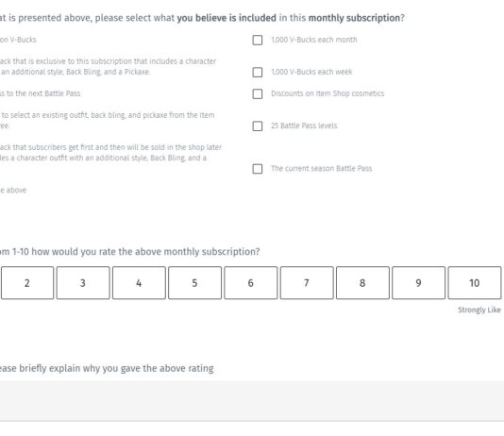Check 'The current season Battle Pass' box
The width and height of the screenshot is (504, 436).
click(x=257, y=169)
